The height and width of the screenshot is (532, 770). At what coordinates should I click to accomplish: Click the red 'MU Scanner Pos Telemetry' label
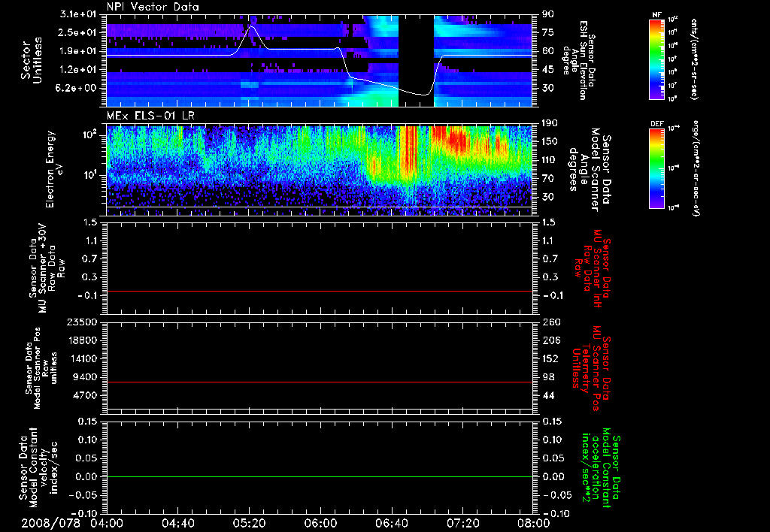591,368
